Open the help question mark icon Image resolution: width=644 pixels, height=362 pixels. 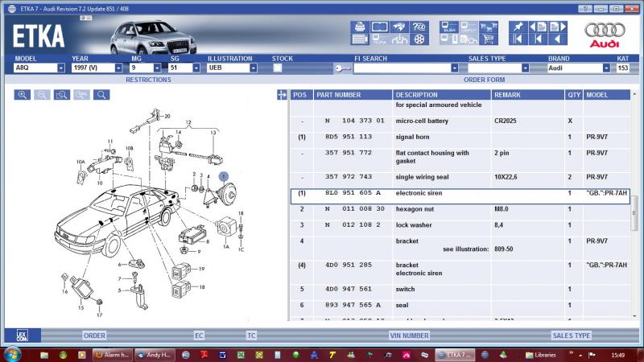(419, 27)
